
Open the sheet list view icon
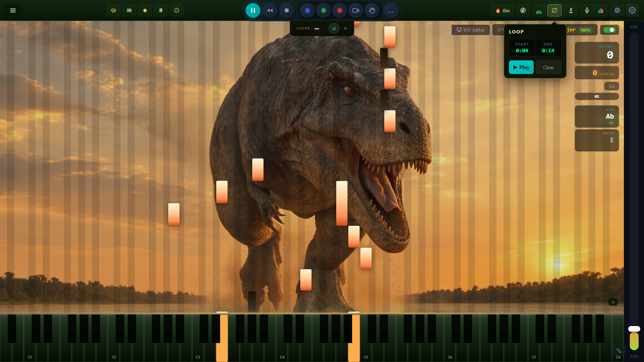pos(129,10)
